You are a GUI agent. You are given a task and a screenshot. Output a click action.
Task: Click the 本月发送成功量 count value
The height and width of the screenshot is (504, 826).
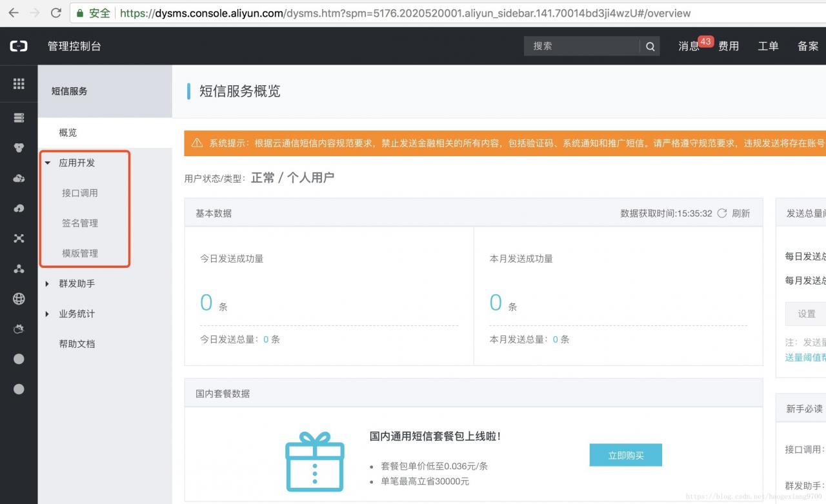coord(496,302)
